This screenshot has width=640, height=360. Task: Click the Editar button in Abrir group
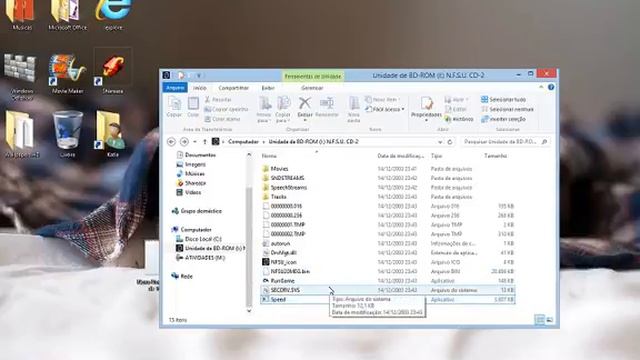[x=456, y=109]
